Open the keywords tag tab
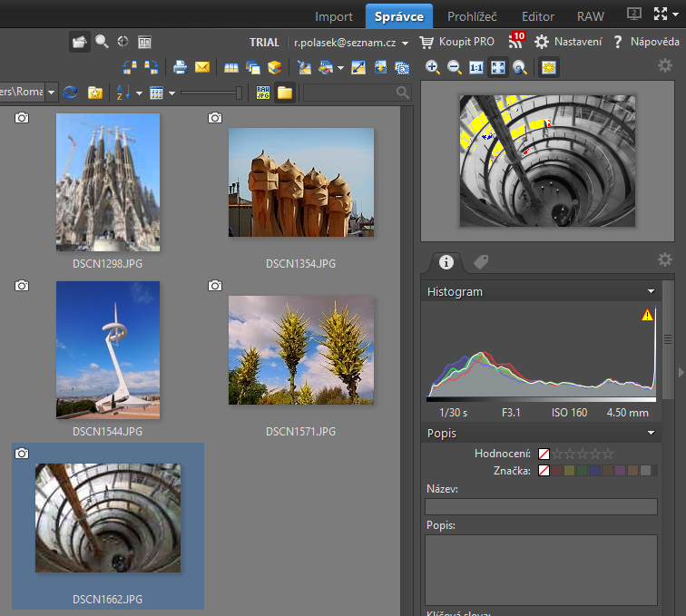This screenshot has width=686, height=616. click(x=481, y=262)
